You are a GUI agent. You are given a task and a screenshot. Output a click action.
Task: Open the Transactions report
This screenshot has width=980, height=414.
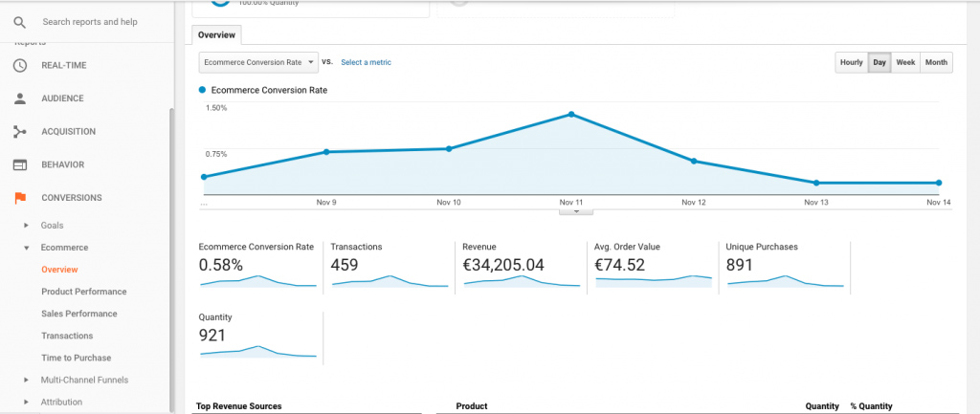[x=67, y=336]
